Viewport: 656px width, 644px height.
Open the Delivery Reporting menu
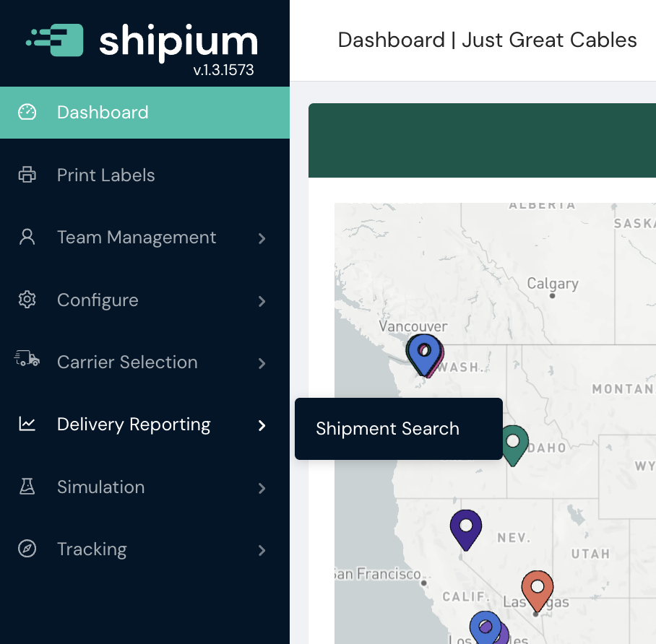click(144, 425)
